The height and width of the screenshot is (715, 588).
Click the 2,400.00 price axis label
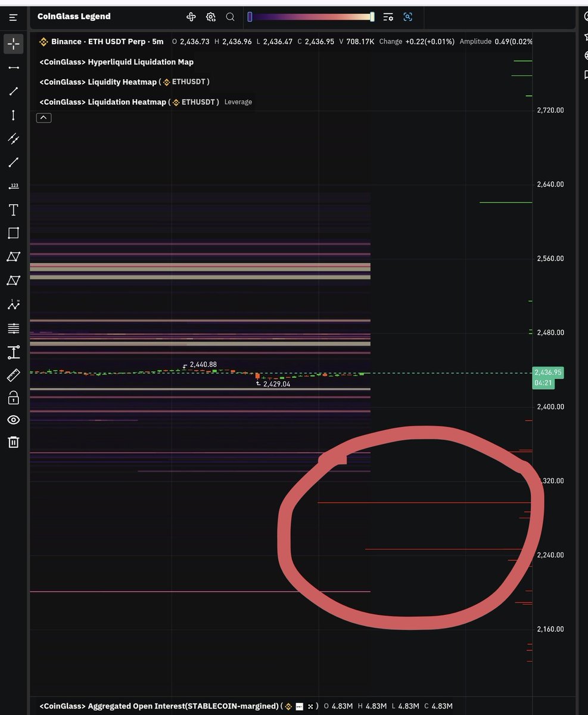(x=550, y=407)
